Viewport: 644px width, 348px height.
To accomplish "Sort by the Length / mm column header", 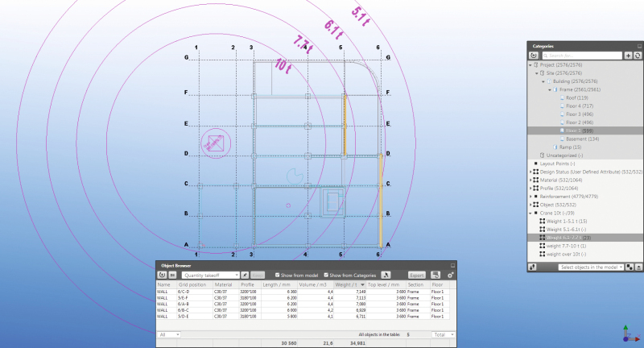I will [x=279, y=284].
